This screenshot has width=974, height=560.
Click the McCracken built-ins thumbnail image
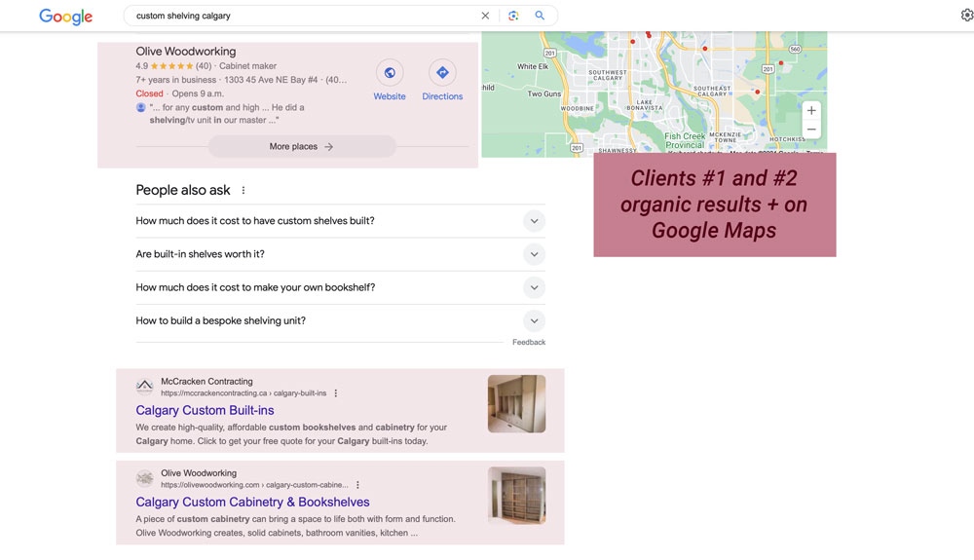pyautogui.click(x=517, y=403)
